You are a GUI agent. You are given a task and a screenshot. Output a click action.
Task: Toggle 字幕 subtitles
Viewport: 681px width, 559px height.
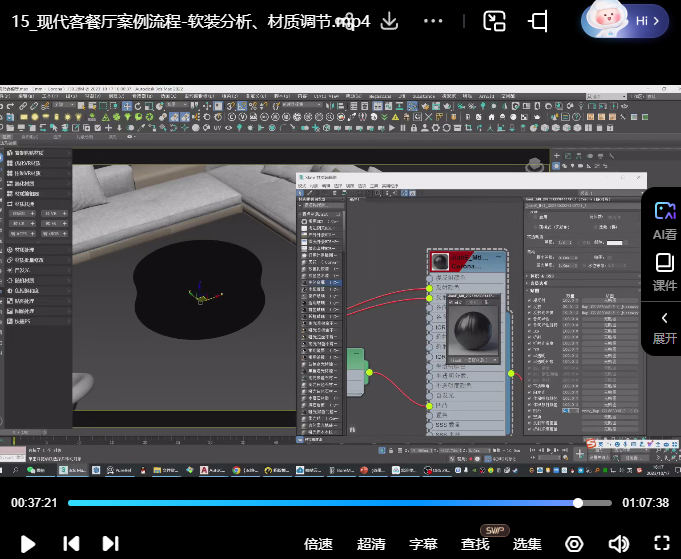423,544
